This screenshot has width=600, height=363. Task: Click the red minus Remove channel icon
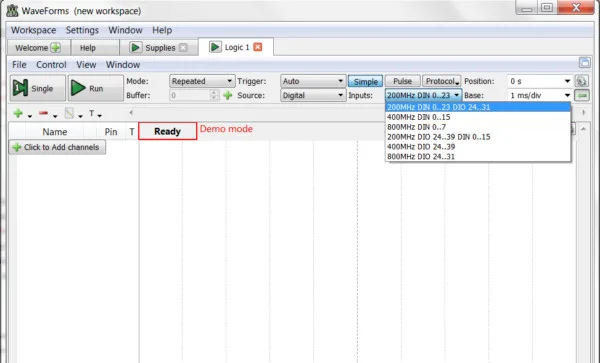tap(43, 113)
